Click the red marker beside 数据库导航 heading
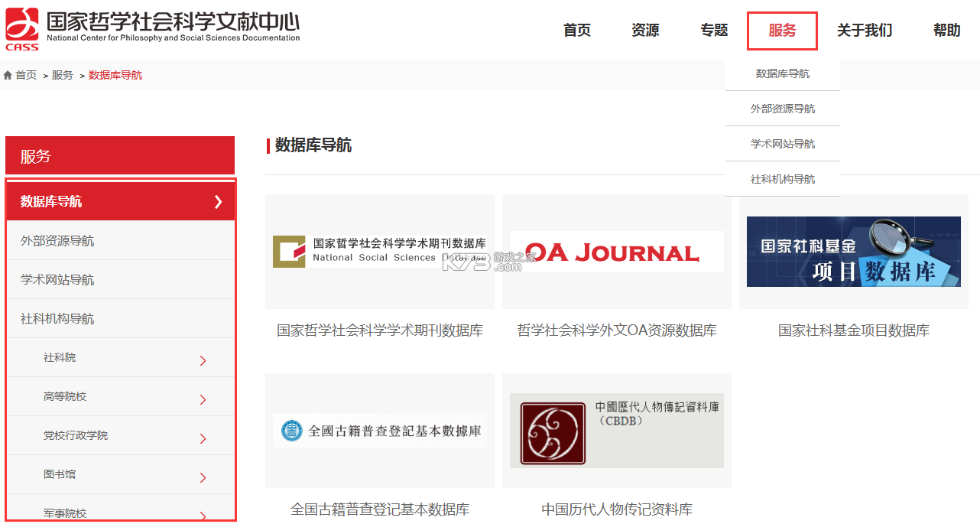 point(266,145)
